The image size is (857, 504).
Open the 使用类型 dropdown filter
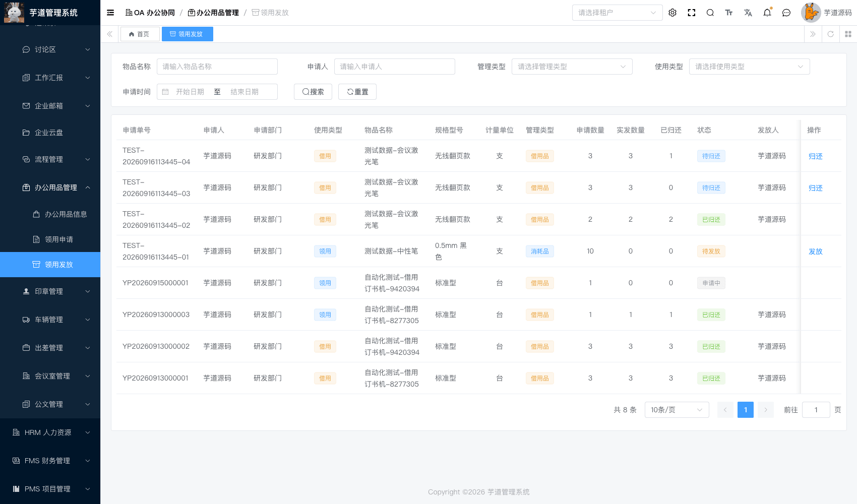[x=750, y=67]
